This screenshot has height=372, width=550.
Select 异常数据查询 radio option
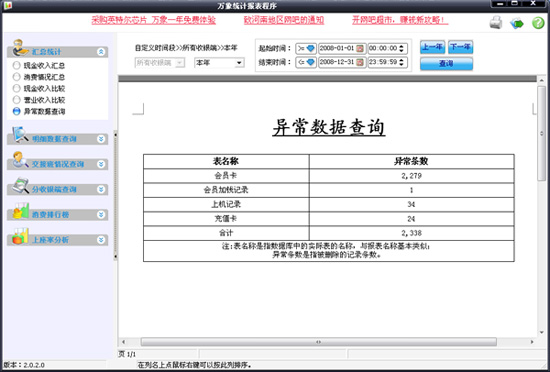[x=16, y=111]
